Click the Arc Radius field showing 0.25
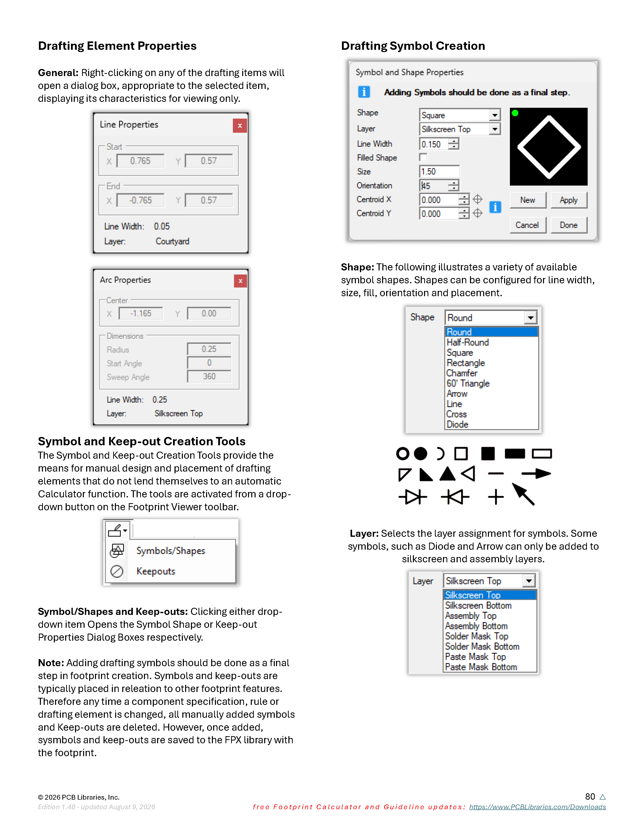The width and height of the screenshot is (644, 834). [209, 349]
